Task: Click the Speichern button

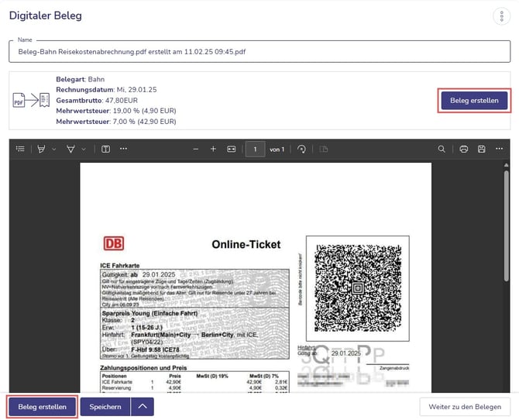Action: click(105, 407)
